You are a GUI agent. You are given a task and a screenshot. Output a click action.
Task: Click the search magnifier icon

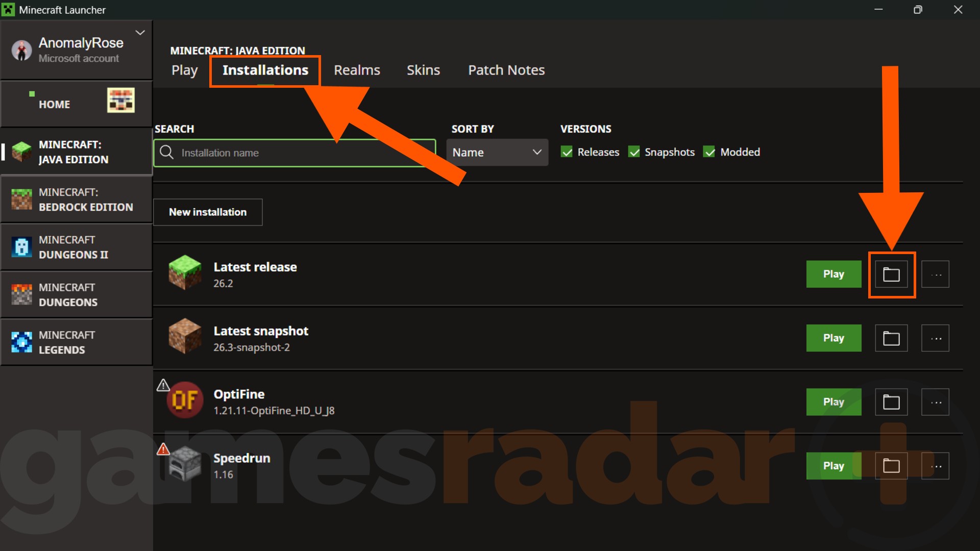click(166, 152)
